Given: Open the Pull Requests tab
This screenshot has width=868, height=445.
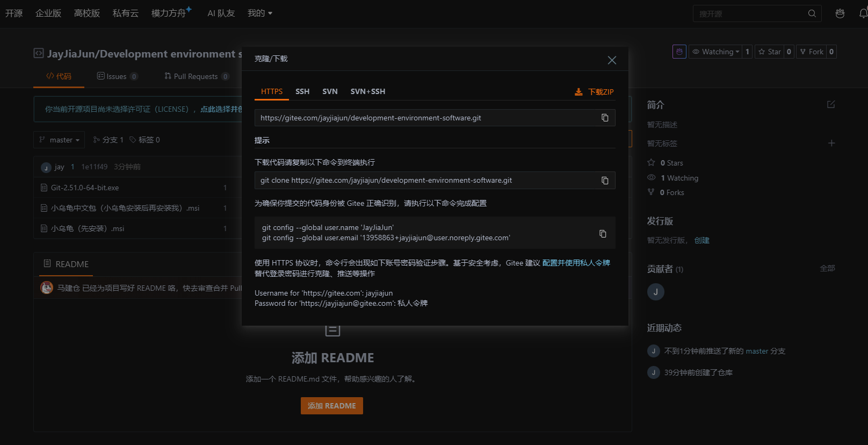Looking at the screenshot, I should coord(197,76).
